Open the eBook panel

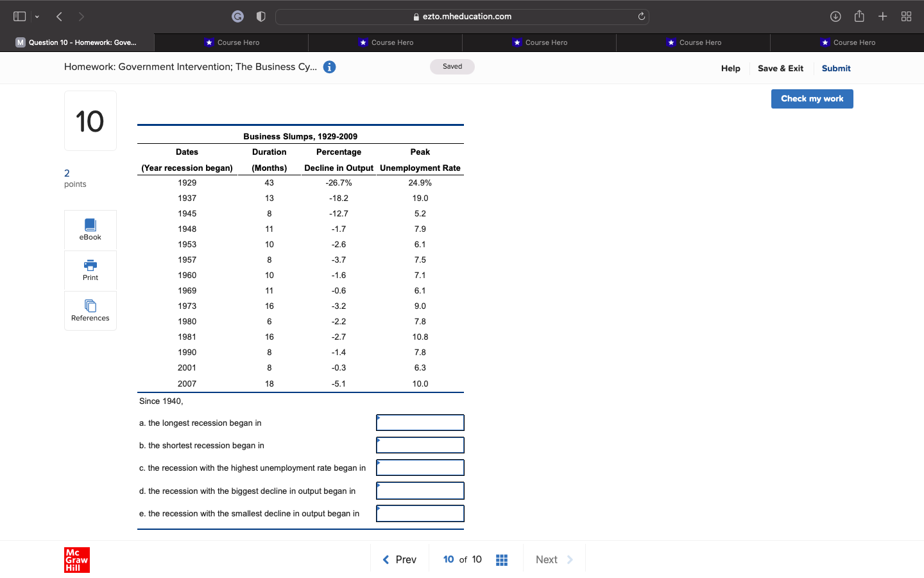[x=90, y=229]
